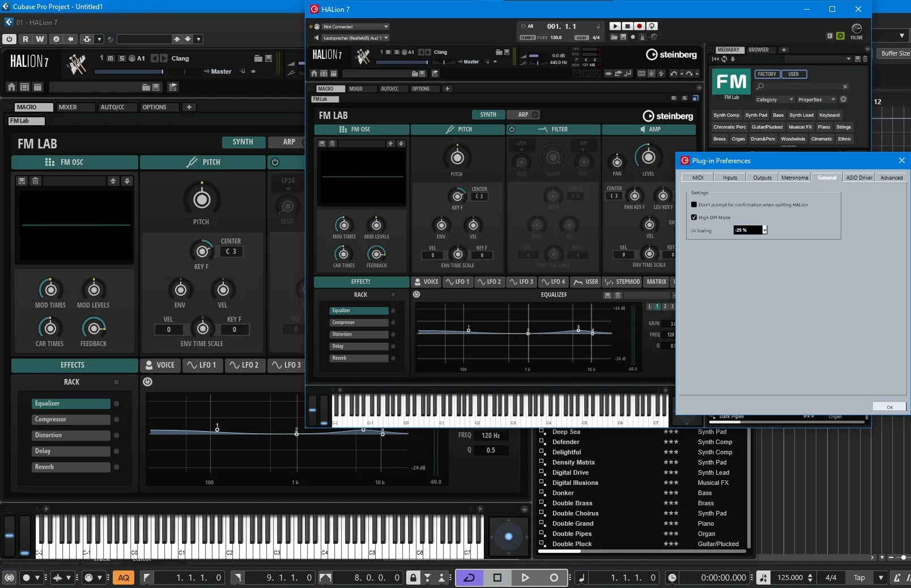Stop playback in HALion standalone transport
Viewport: 911px width, 588px height.
tap(628, 26)
